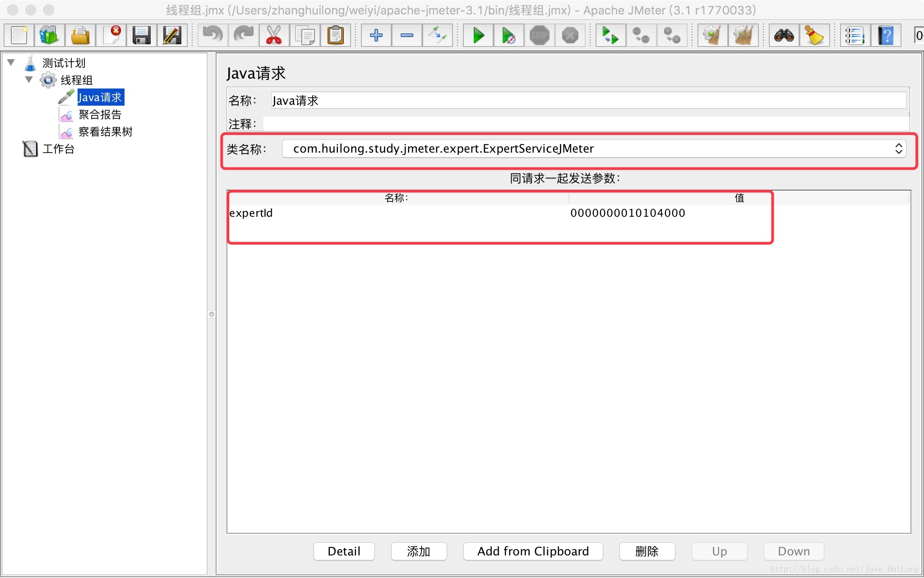Click the Cut scissors icon

pos(274,35)
